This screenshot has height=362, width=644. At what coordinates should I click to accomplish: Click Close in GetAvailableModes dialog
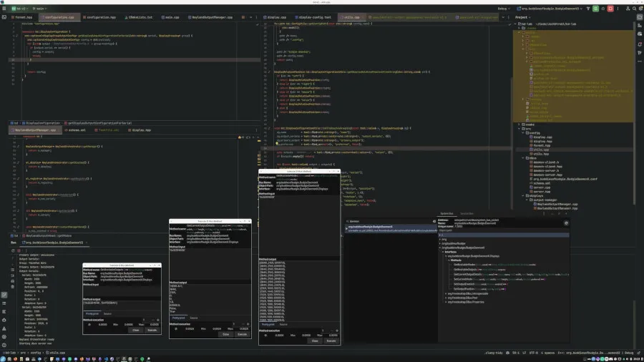click(x=315, y=341)
